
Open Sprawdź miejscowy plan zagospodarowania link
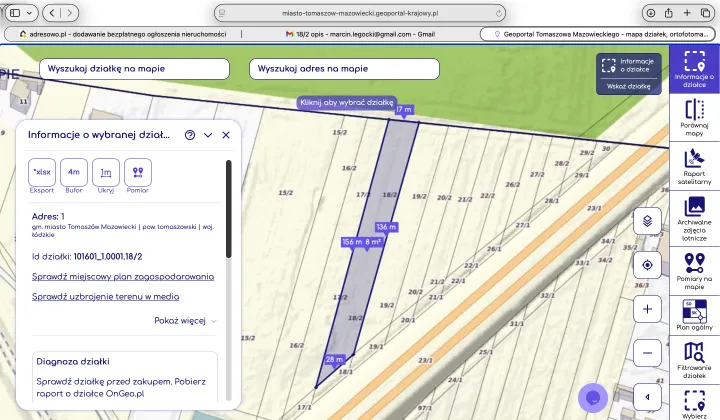123,276
